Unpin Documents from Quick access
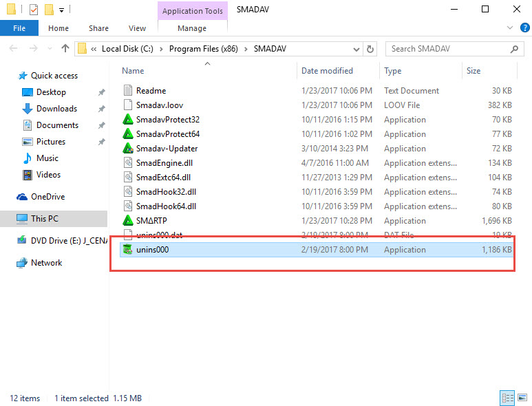The height and width of the screenshot is (406, 532). [101, 125]
